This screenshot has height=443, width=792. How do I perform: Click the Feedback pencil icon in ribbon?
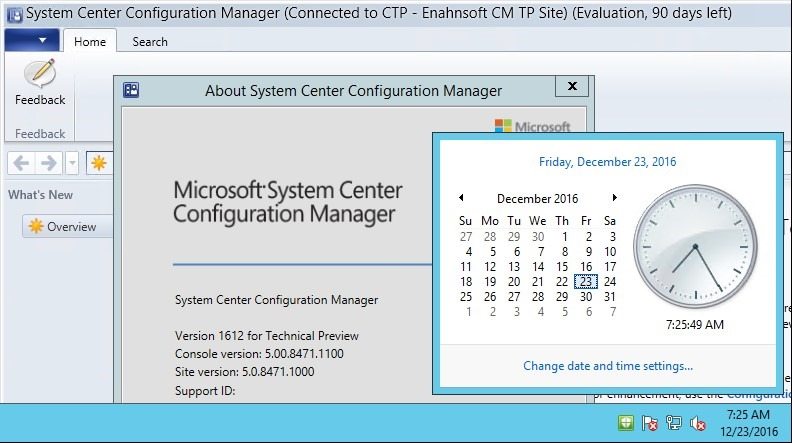pos(40,73)
